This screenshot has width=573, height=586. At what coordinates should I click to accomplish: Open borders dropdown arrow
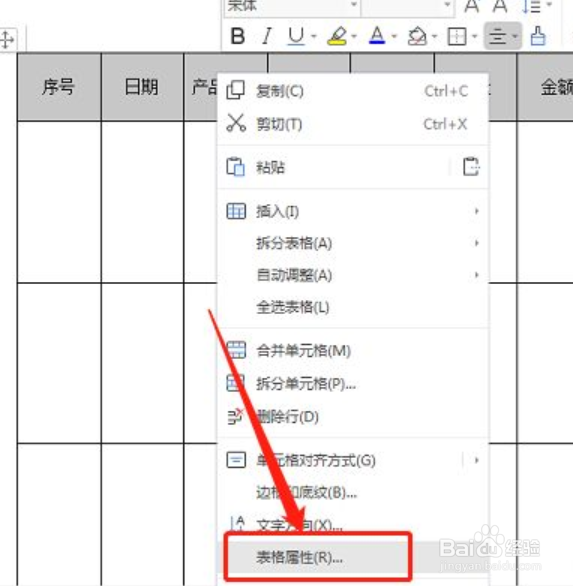[x=475, y=37]
